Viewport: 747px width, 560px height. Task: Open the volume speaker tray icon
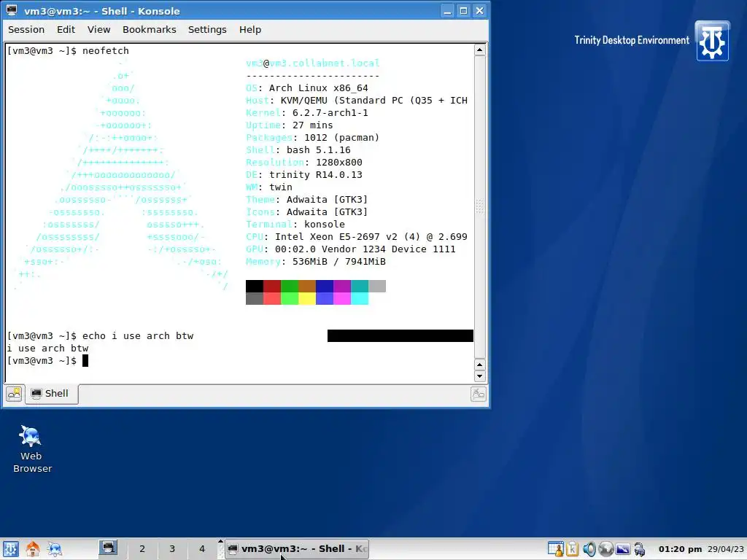tap(589, 549)
